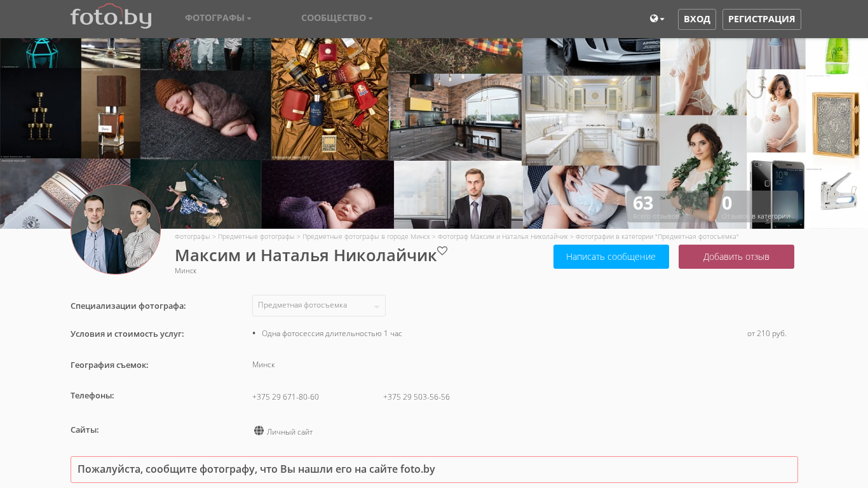Screen dimensions: 868x488
Task: Click the foto.by logo
Action: click(111, 17)
